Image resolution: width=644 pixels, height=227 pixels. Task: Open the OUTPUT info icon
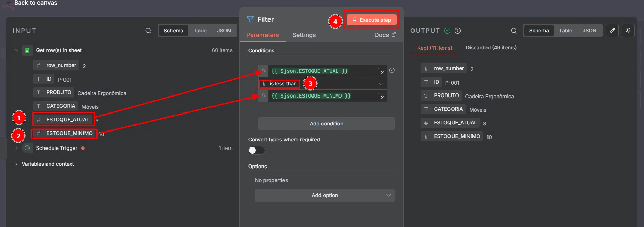pos(458,31)
